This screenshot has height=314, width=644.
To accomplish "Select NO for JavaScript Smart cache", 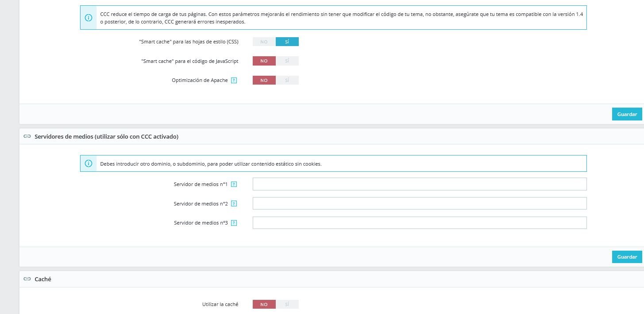I will 264,61.
